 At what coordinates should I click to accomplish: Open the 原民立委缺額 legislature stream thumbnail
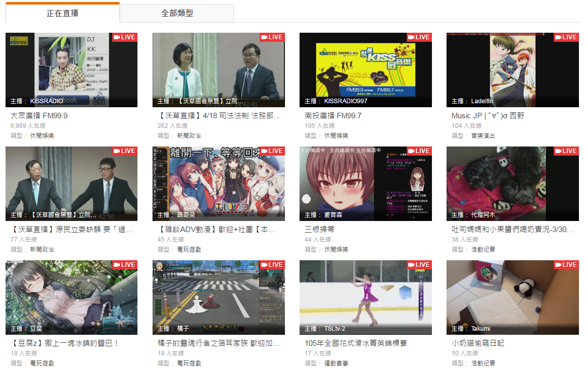point(71,184)
